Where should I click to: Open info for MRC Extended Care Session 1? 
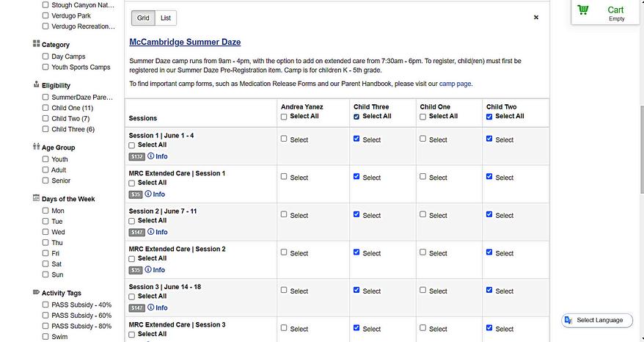click(x=148, y=194)
